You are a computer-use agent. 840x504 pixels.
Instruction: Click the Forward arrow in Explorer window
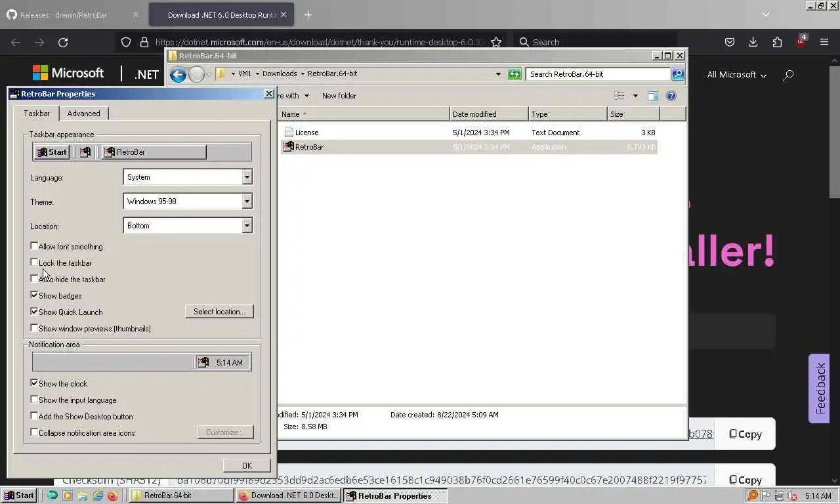click(196, 74)
